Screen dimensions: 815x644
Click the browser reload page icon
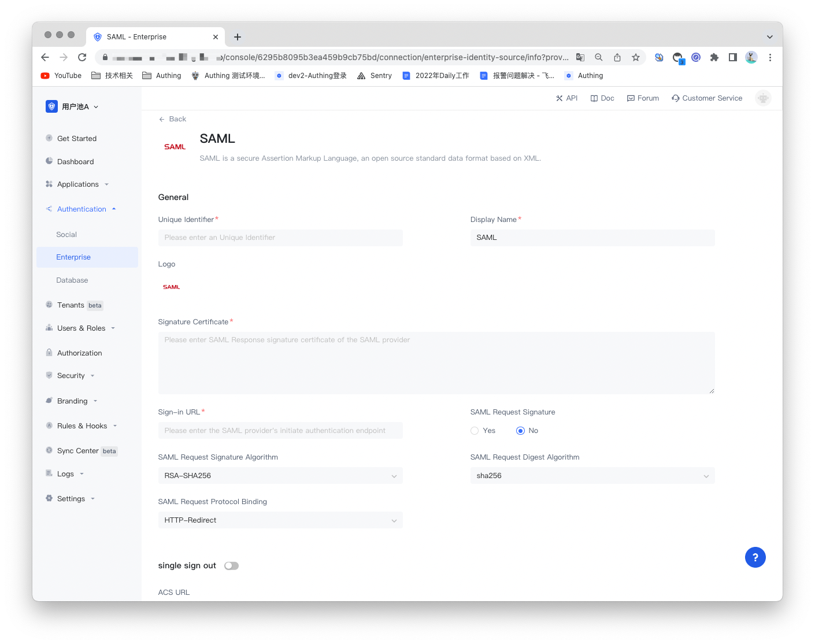[x=82, y=57]
